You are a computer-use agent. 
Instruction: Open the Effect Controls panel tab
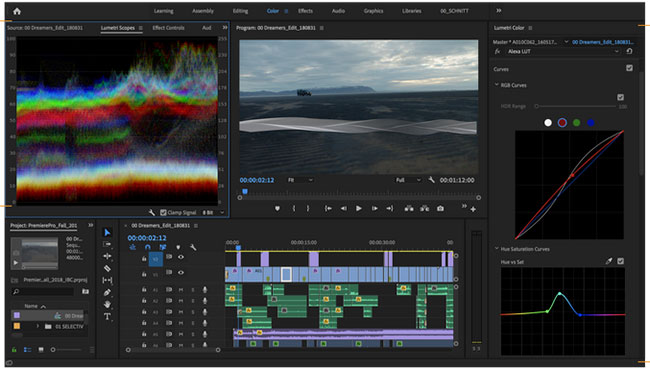pos(168,28)
